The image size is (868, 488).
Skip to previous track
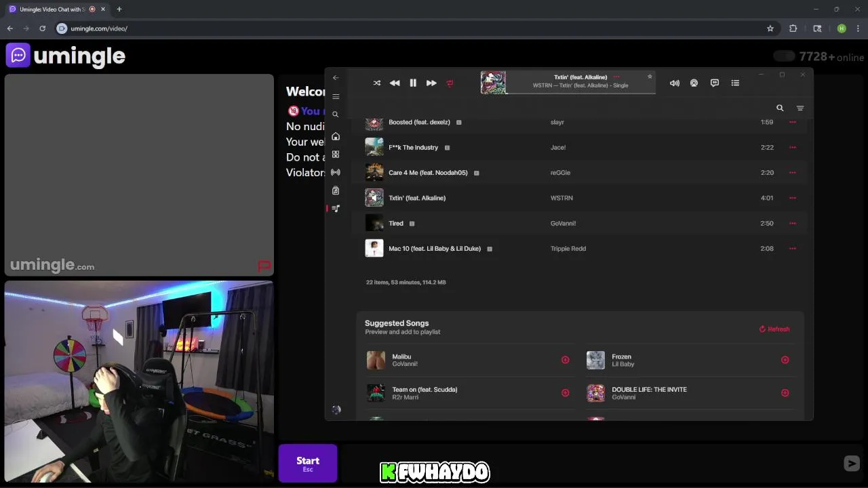click(x=395, y=83)
